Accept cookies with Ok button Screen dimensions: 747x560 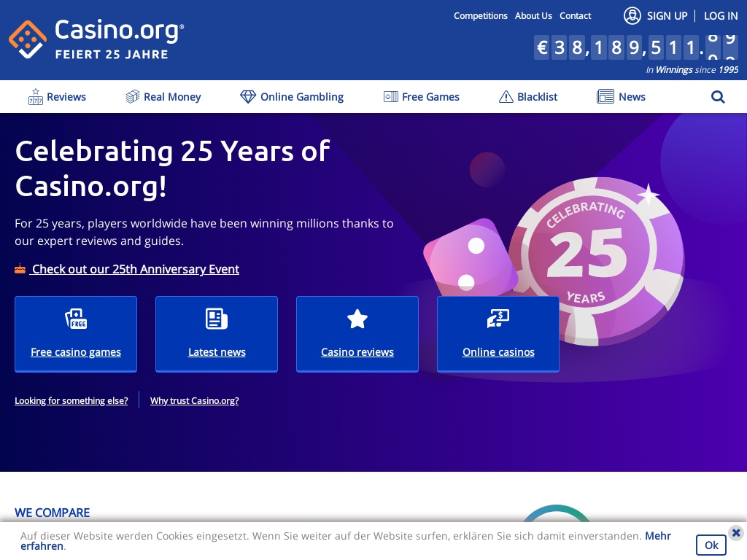coord(711,545)
